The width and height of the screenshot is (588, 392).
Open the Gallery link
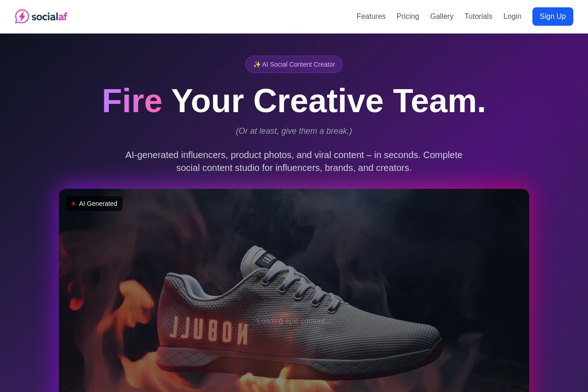tap(442, 17)
